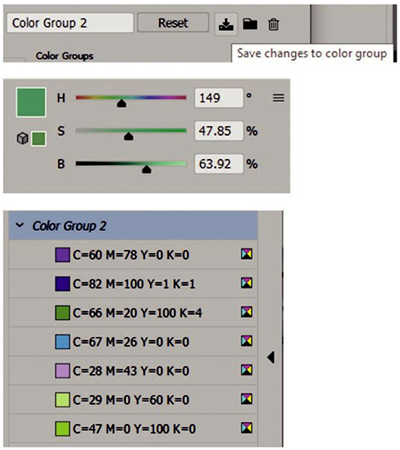Collapse Color Group 2 with chevron
This screenshot has width=400, height=450.
[20, 225]
